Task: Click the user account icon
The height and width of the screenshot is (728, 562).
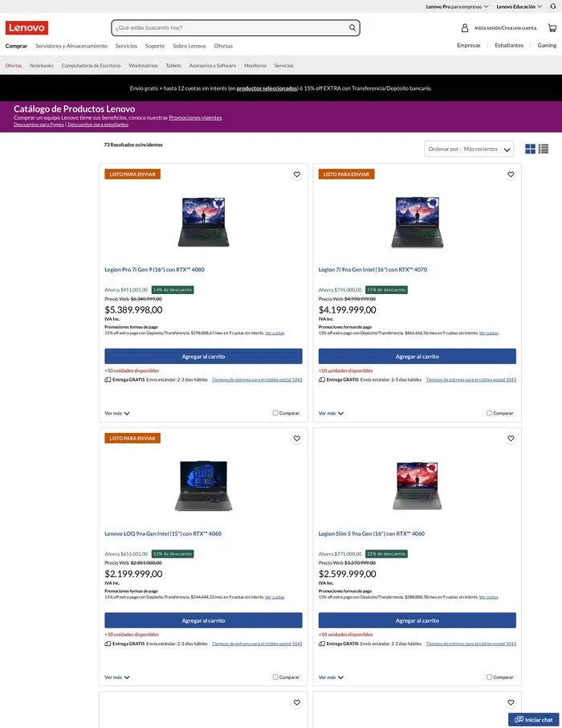Action: [x=465, y=28]
